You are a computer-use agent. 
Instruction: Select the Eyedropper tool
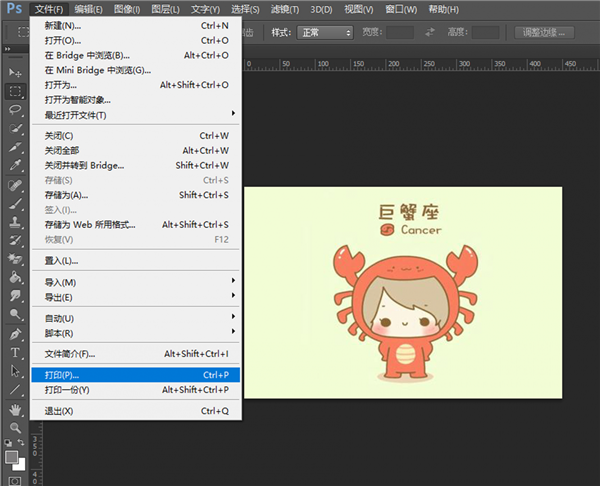tap(16, 166)
